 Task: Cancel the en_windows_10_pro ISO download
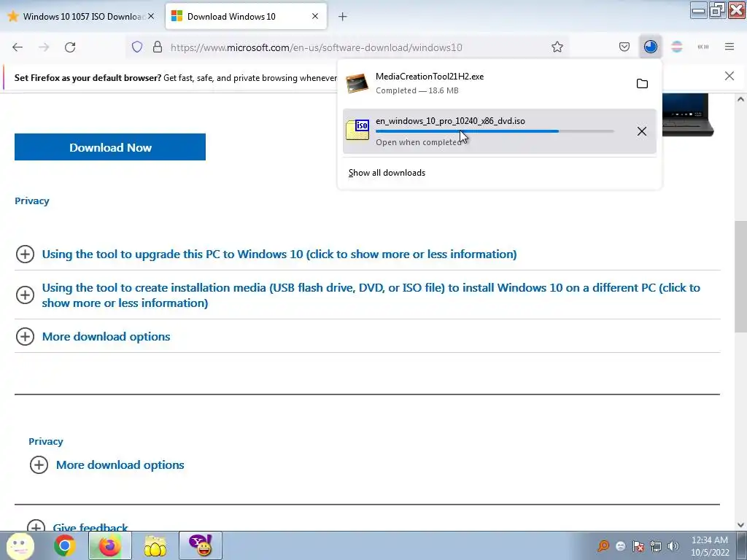tap(642, 131)
